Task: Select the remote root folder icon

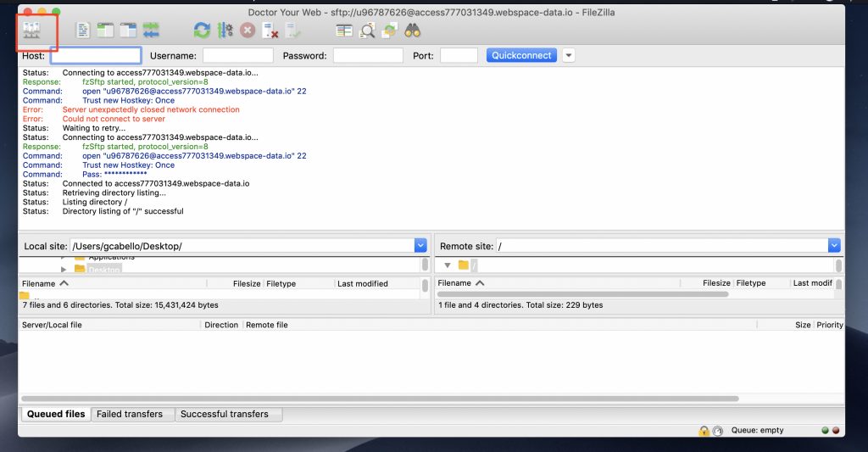Action: (x=464, y=265)
